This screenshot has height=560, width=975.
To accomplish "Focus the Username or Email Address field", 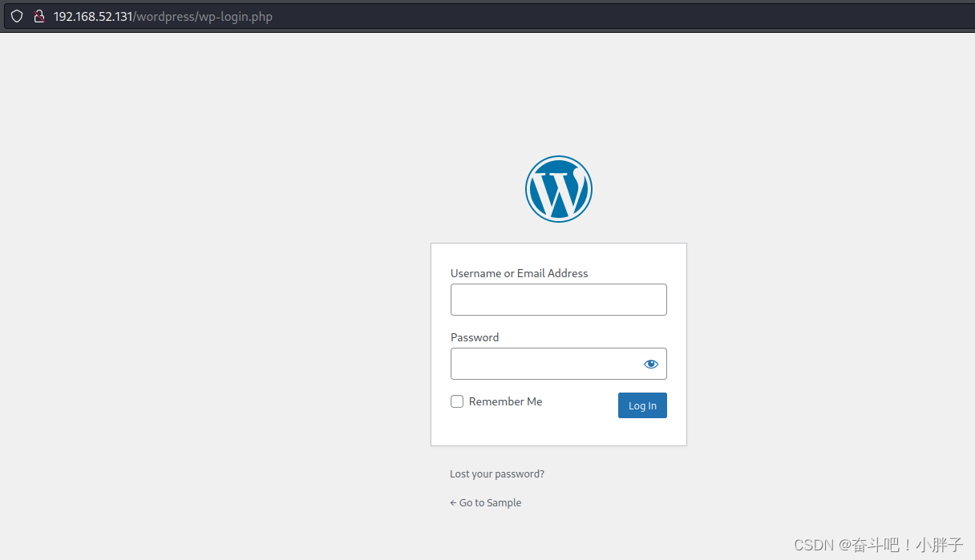I will click(559, 300).
